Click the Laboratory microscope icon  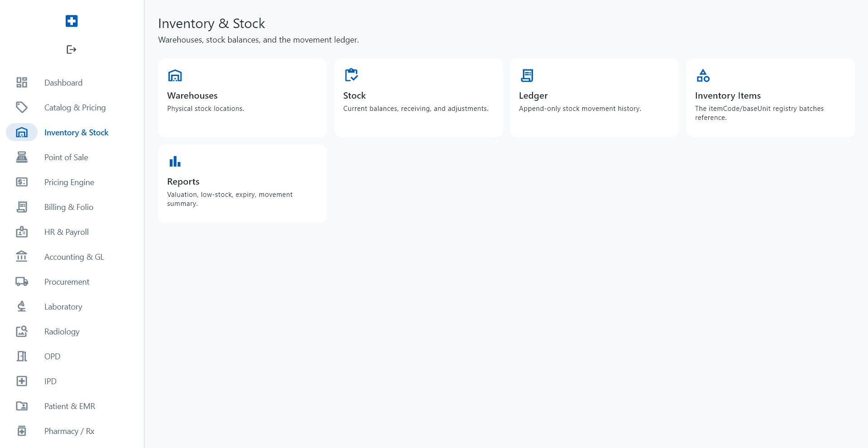tap(22, 306)
